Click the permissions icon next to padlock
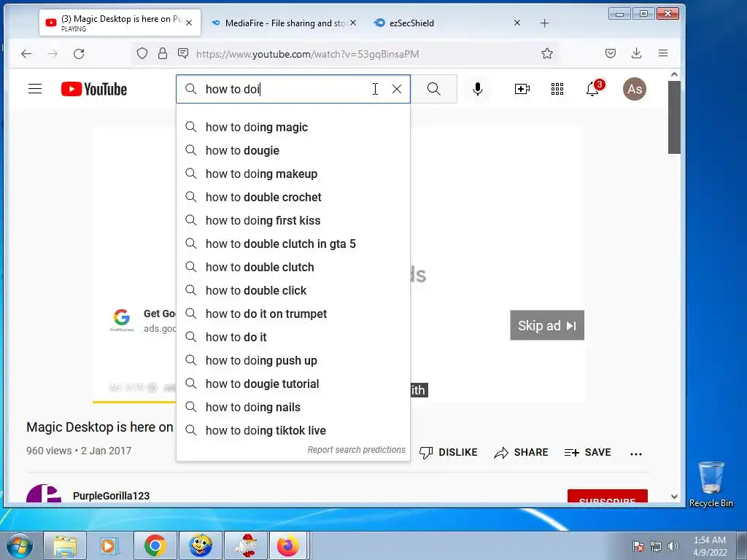Screen dimensions: 747x560 (183, 53)
